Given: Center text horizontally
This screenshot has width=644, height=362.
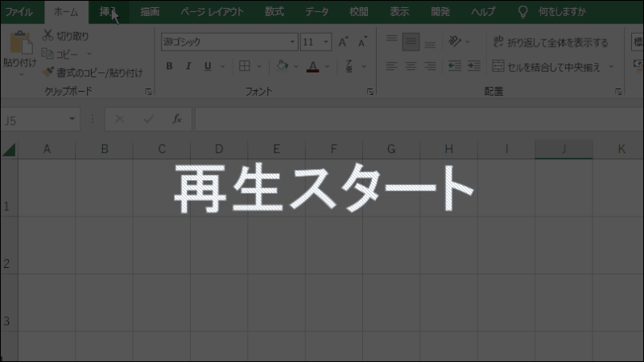Looking at the screenshot, I should (x=411, y=66).
